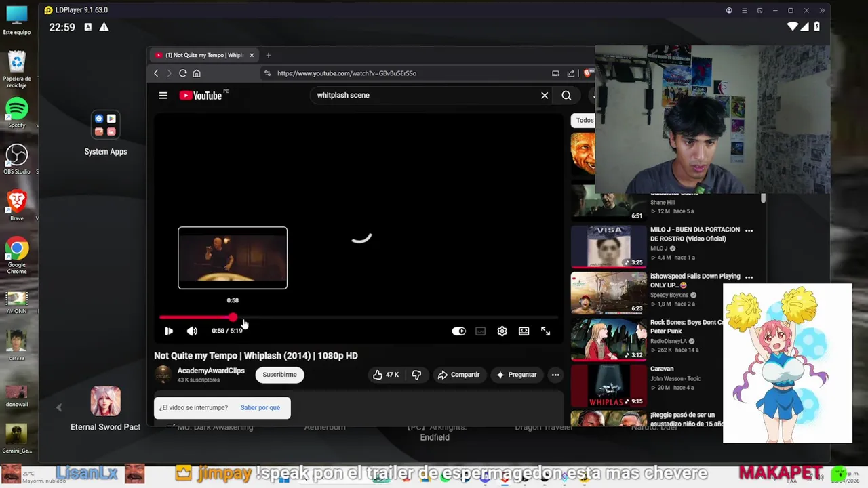Click the 'whitplash scene' search field
The image size is (868, 488).
[x=425, y=96]
